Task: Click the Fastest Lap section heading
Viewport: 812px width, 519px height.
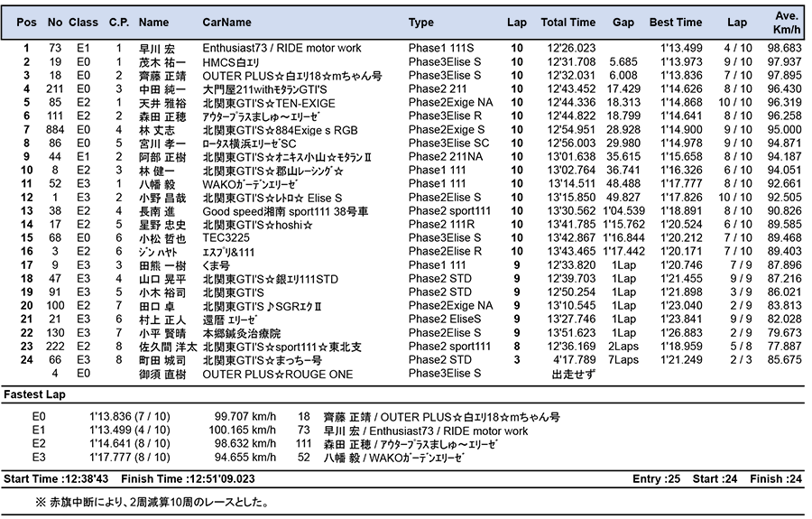Action: coord(34,395)
